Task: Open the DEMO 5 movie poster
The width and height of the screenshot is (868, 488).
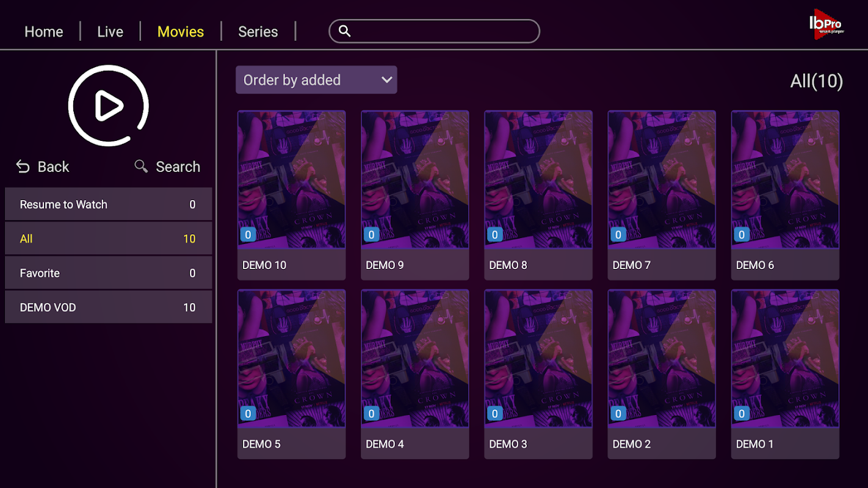Action: (x=292, y=359)
